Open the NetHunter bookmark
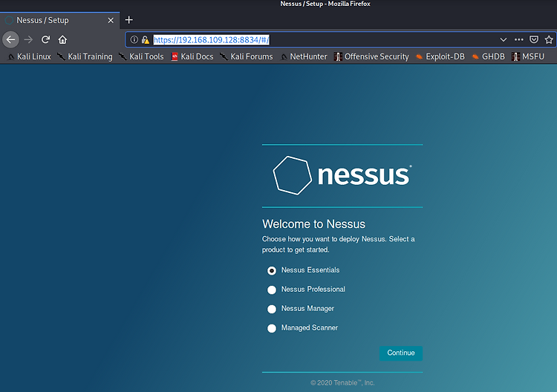The image size is (557, 392). [304, 56]
